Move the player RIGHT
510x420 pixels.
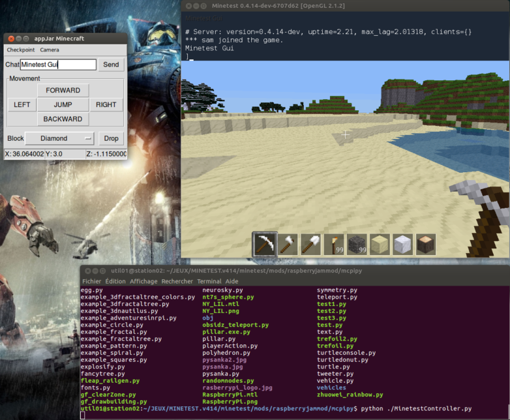click(106, 104)
